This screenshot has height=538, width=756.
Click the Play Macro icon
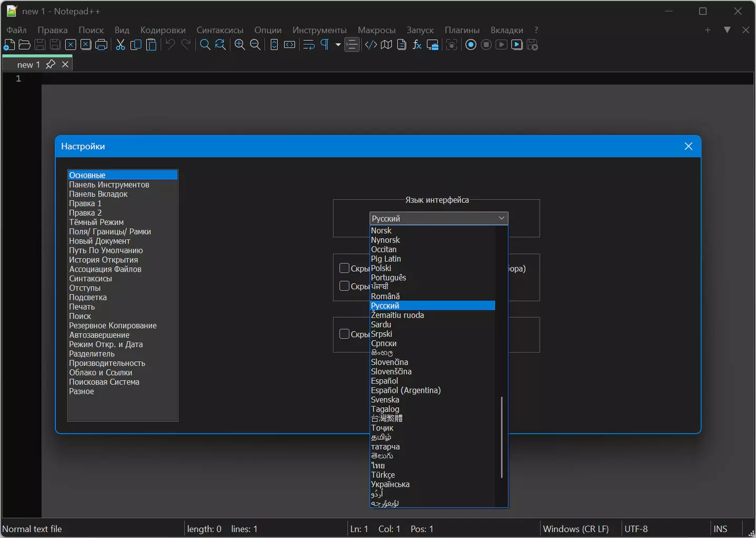[x=502, y=45]
